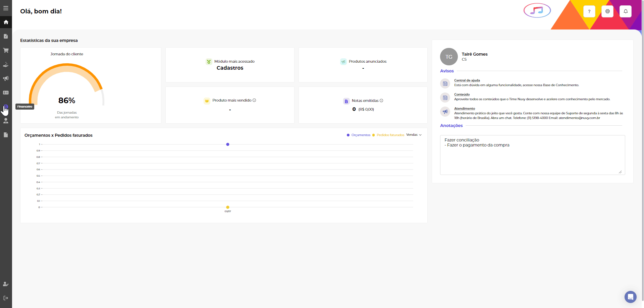The height and width of the screenshot is (308, 644).
Task: Click the info icon next to Notas emitidas
Action: 381,101
